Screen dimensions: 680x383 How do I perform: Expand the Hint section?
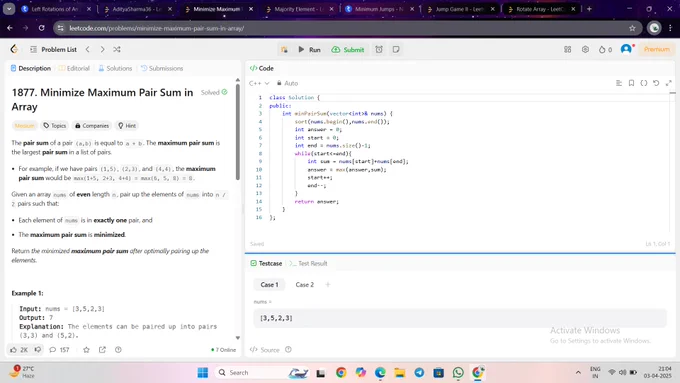coord(127,125)
